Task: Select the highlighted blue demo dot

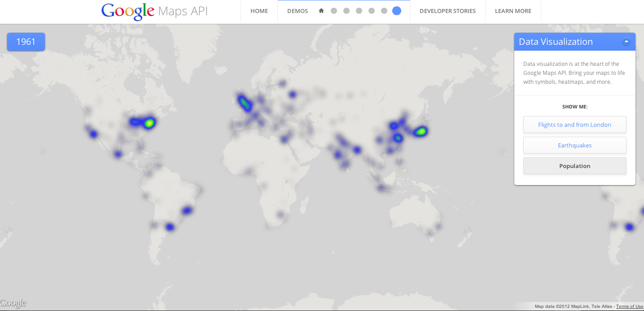Action: tap(397, 11)
